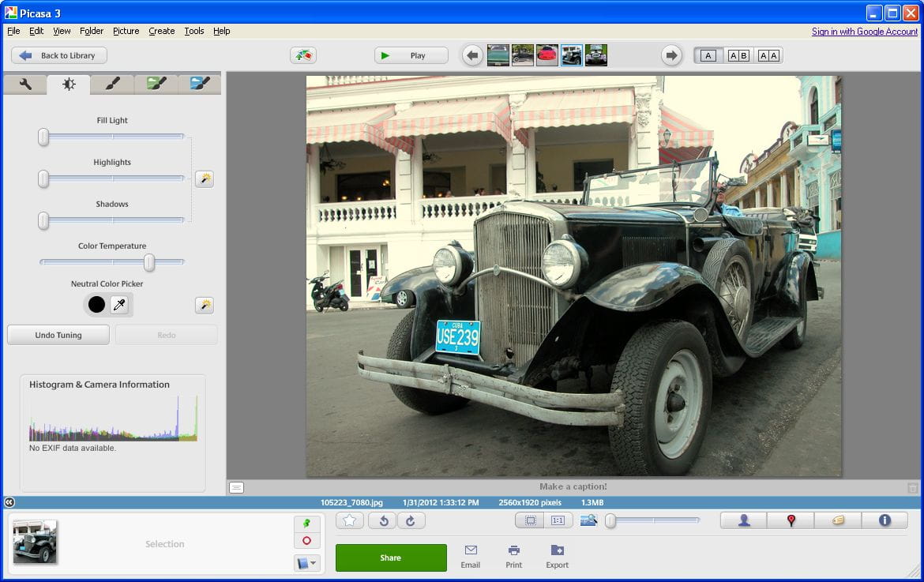Hold selected items with green pin

(306, 524)
